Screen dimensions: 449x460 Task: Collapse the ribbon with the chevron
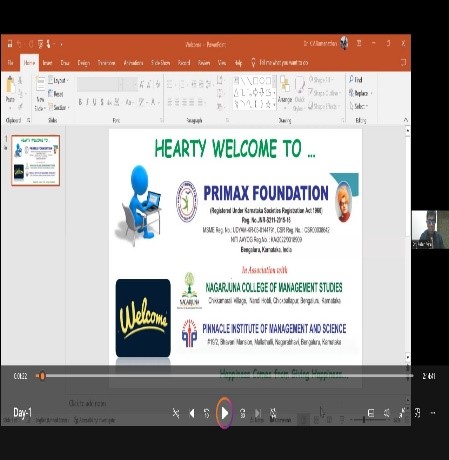(x=406, y=119)
